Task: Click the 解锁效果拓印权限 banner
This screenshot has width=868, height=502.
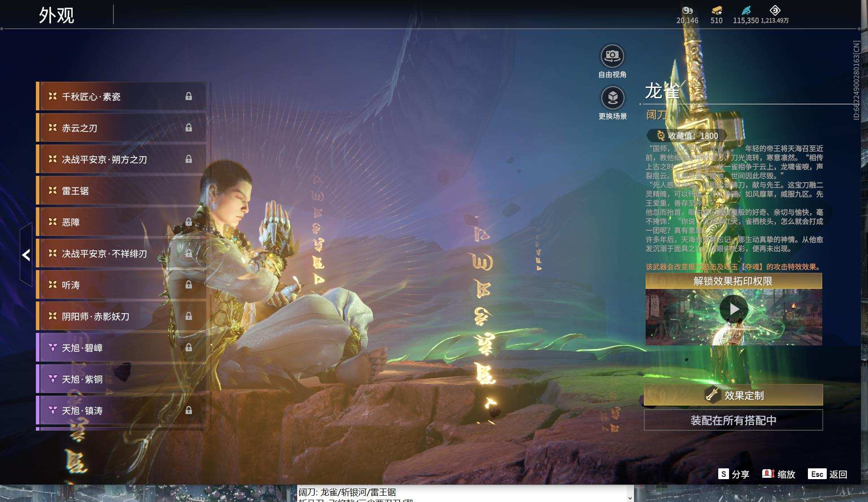Action: pos(733,281)
